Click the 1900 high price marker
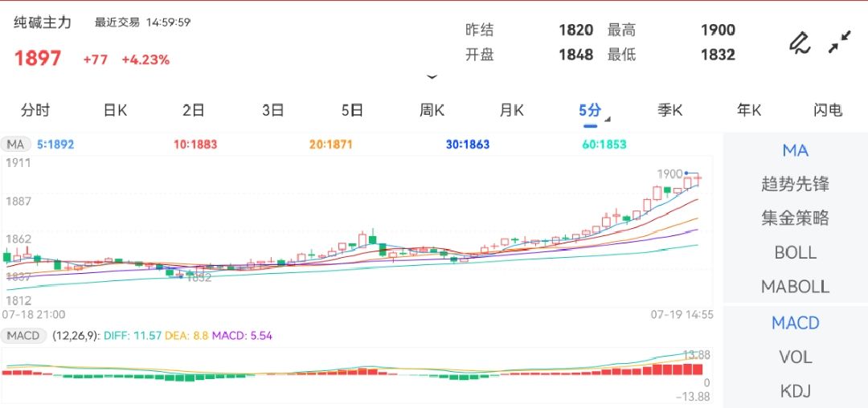The height and width of the screenshot is (408, 868). point(669,173)
